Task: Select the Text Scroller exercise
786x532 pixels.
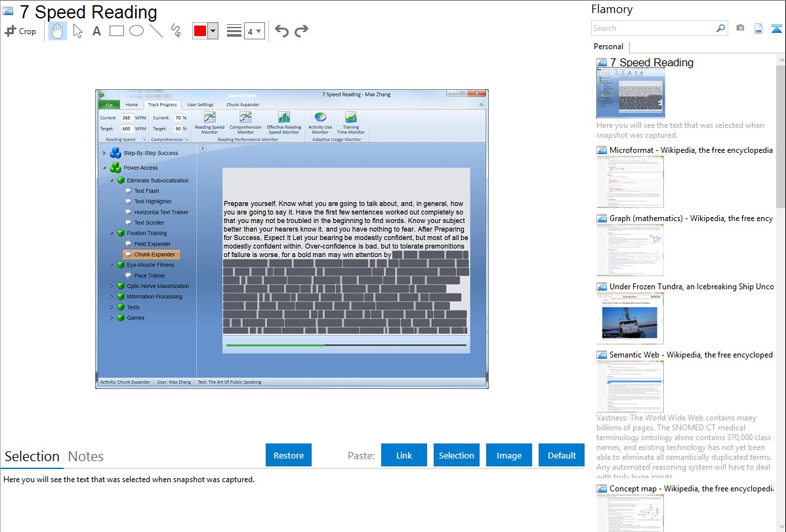Action: pos(150,222)
